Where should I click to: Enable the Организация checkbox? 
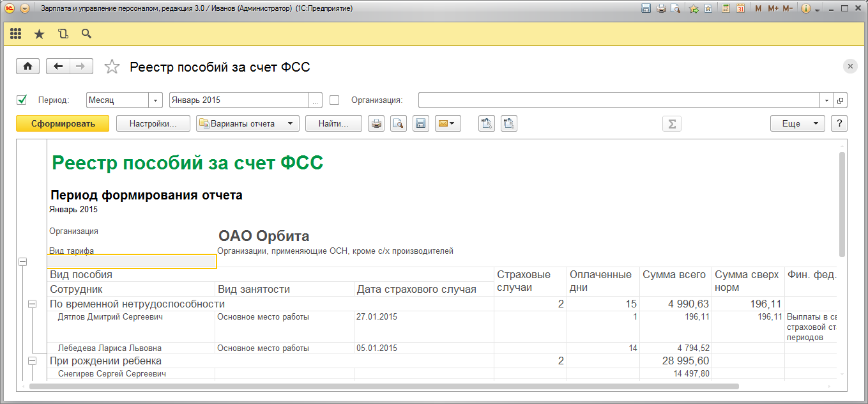(334, 100)
